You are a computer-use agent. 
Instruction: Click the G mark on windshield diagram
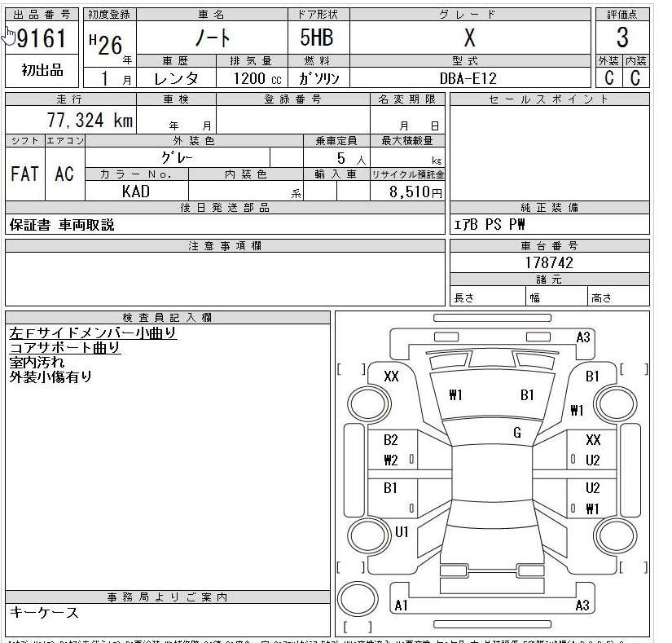pyautogui.click(x=516, y=434)
